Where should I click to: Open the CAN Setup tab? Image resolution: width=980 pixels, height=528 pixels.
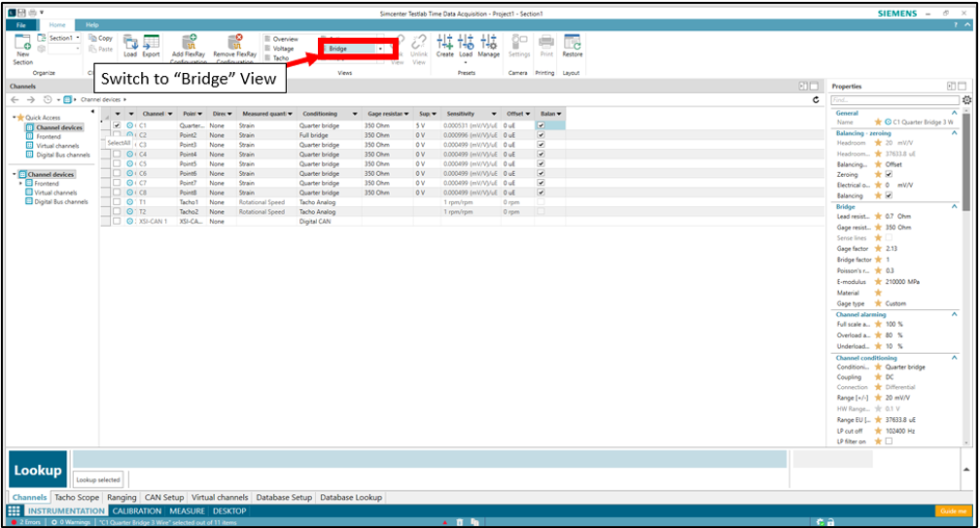[x=164, y=498]
